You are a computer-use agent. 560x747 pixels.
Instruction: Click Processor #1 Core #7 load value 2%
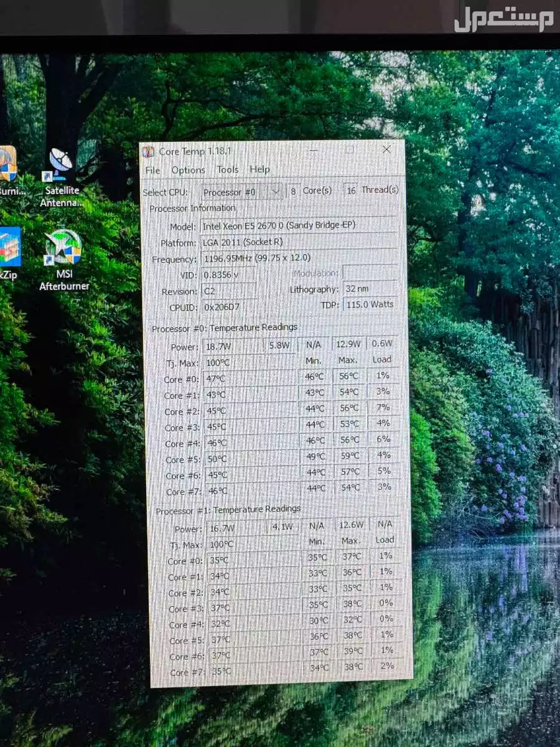tap(387, 666)
